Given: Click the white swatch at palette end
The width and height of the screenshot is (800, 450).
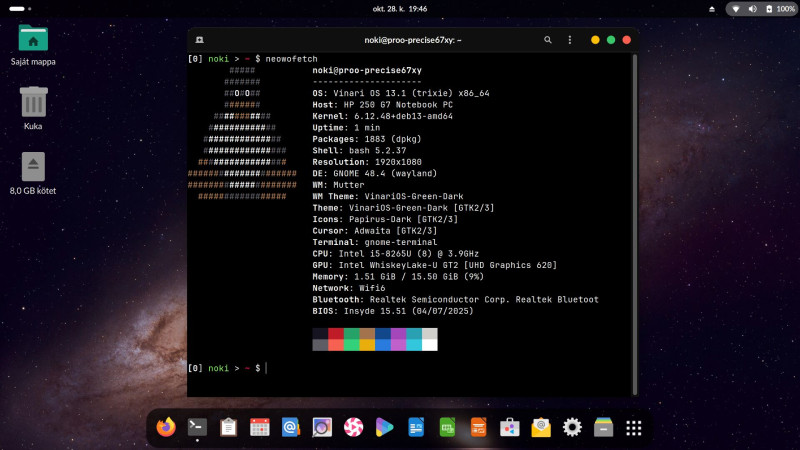Looking at the screenshot, I should pos(430,345).
